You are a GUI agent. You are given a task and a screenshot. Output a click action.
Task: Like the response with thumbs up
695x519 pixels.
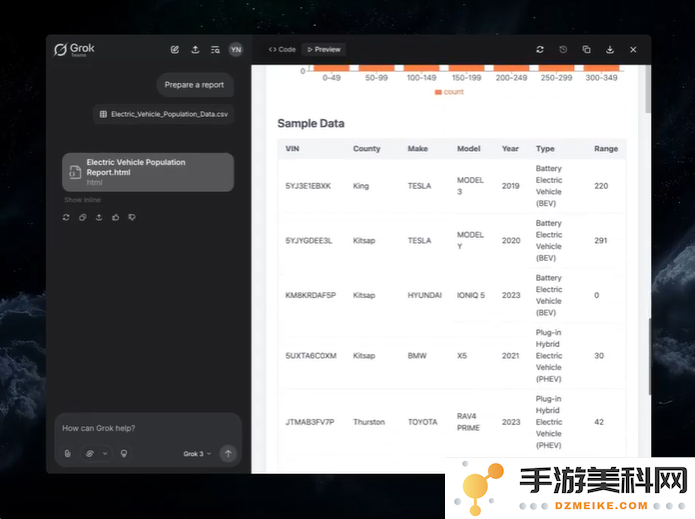115,217
